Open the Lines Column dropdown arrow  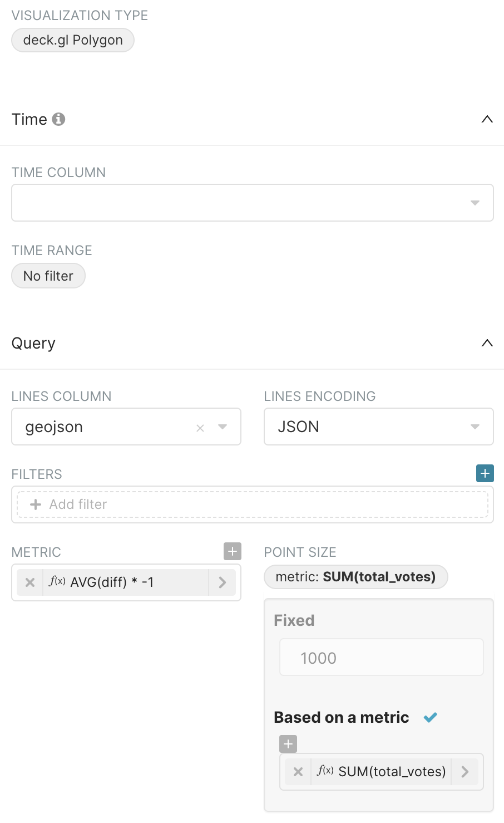[223, 427]
